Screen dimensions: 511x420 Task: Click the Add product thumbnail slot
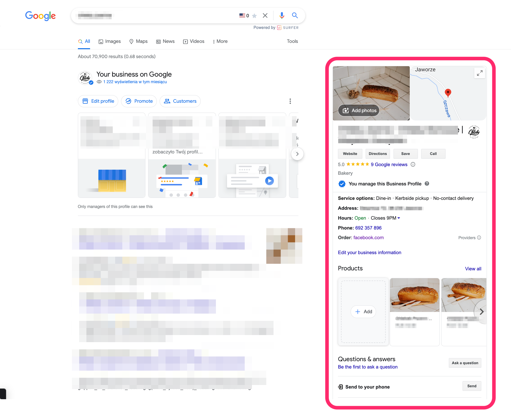[x=363, y=311]
